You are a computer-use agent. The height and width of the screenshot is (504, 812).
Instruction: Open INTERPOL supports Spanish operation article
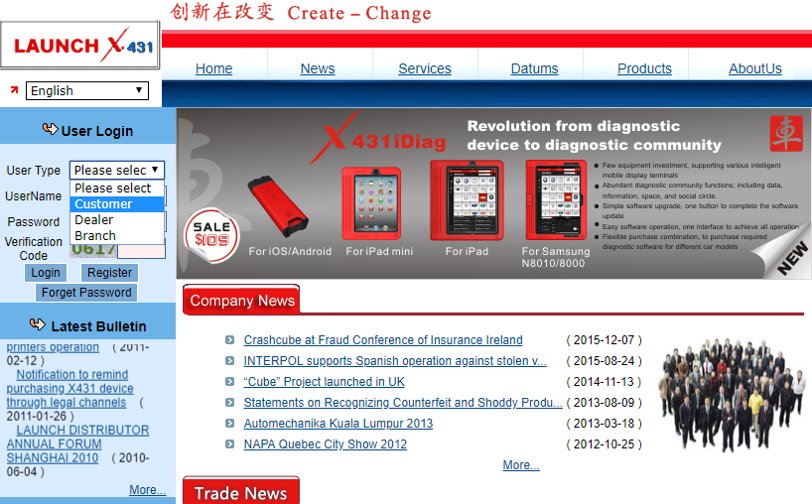(395, 361)
